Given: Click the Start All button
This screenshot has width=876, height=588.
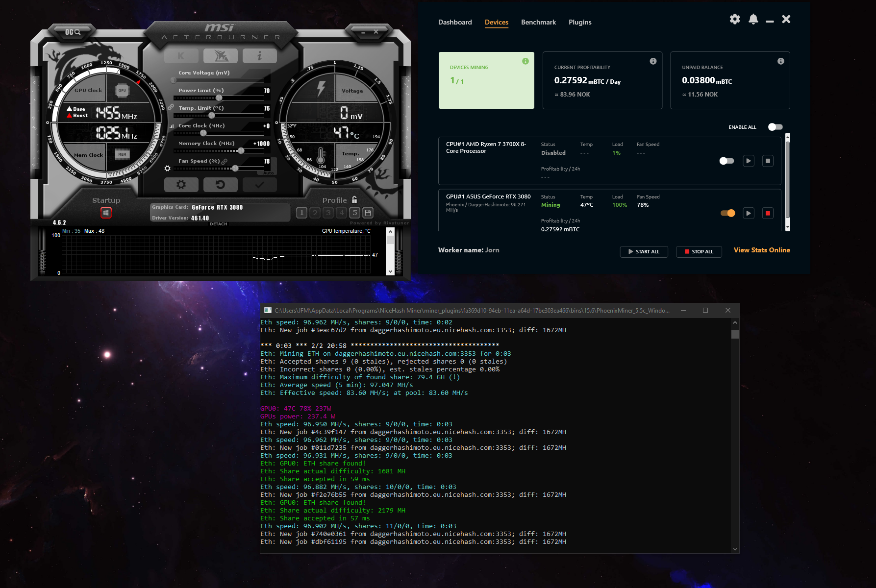Looking at the screenshot, I should (x=644, y=251).
